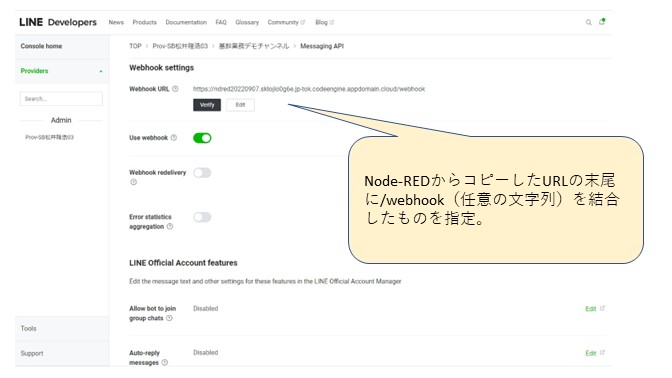Focus the sidebar Search field
Image resolution: width=672 pixels, height=378 pixels.
(61, 99)
